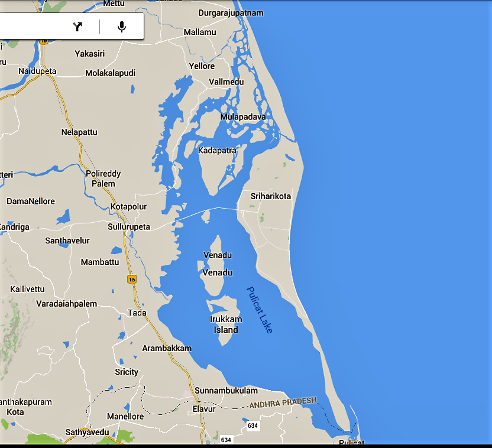Activate the microphone voice search icon
The image size is (492, 448).
click(122, 27)
